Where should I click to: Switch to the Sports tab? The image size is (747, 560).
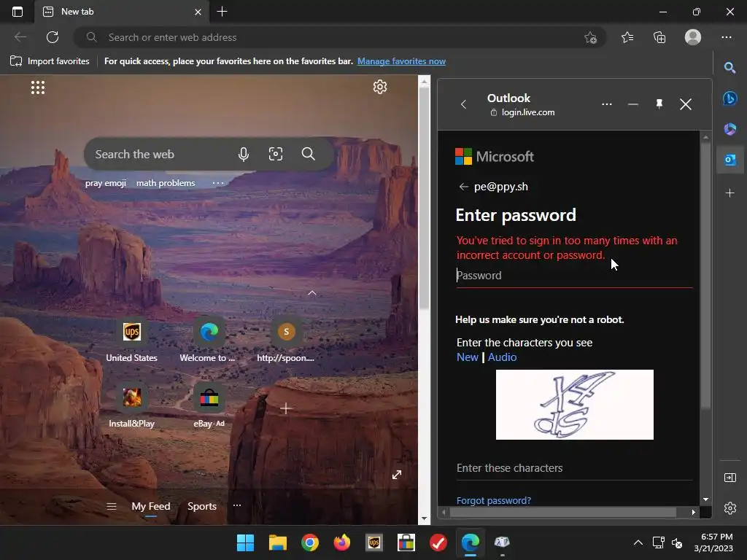click(x=202, y=506)
